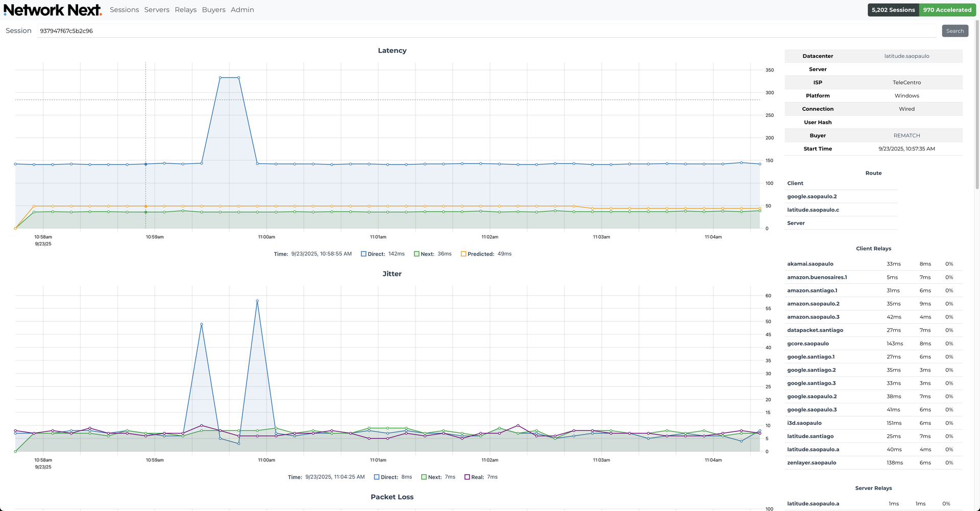980x511 pixels.
Task: Open amazon.santiago.1 client relay
Action: pos(812,290)
